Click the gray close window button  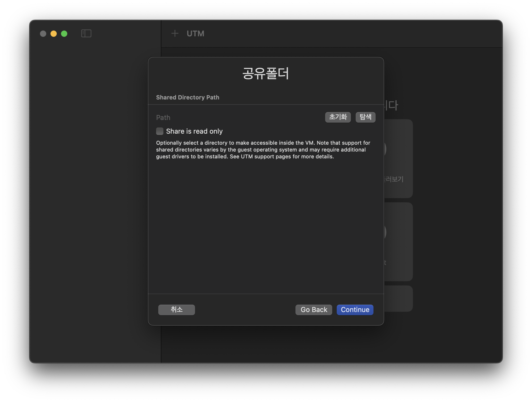coord(43,34)
